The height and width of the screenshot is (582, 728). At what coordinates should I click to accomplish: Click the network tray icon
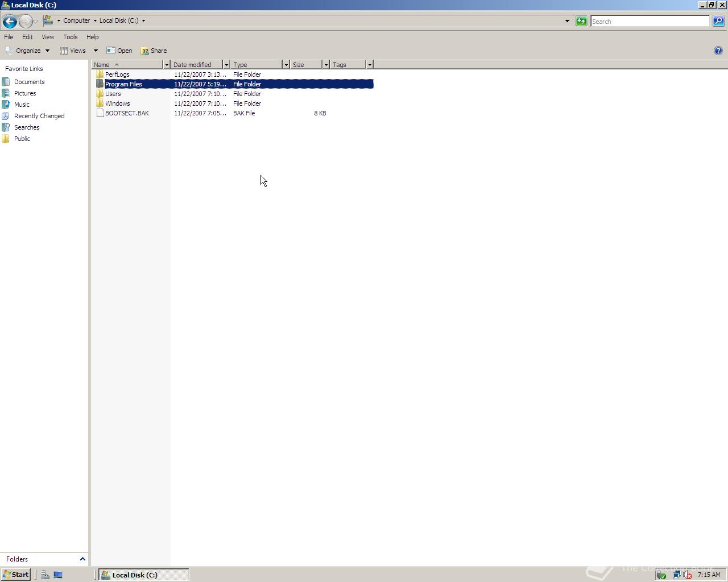tap(676, 575)
